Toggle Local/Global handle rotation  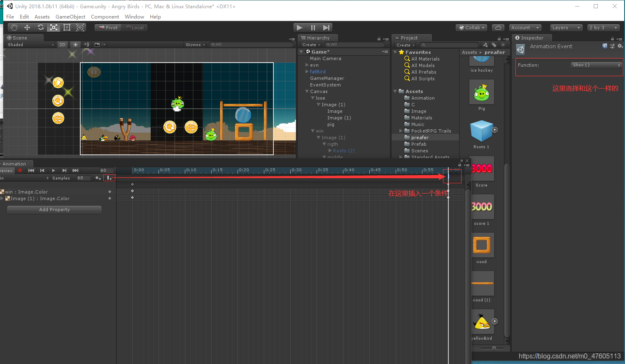135,28
